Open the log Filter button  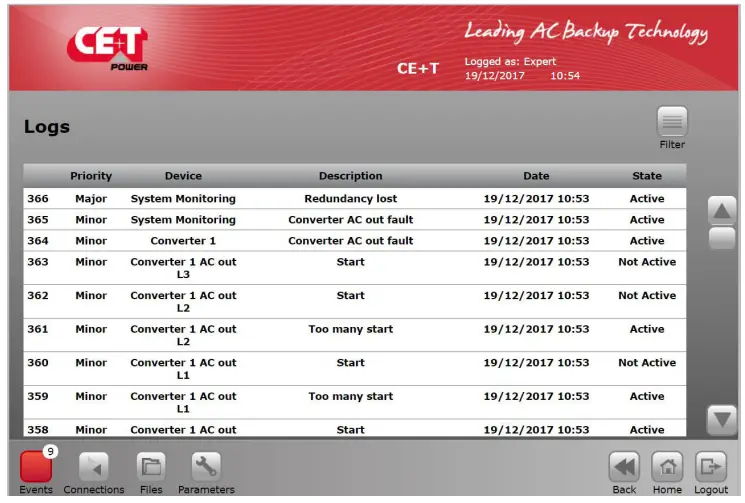coord(672,122)
